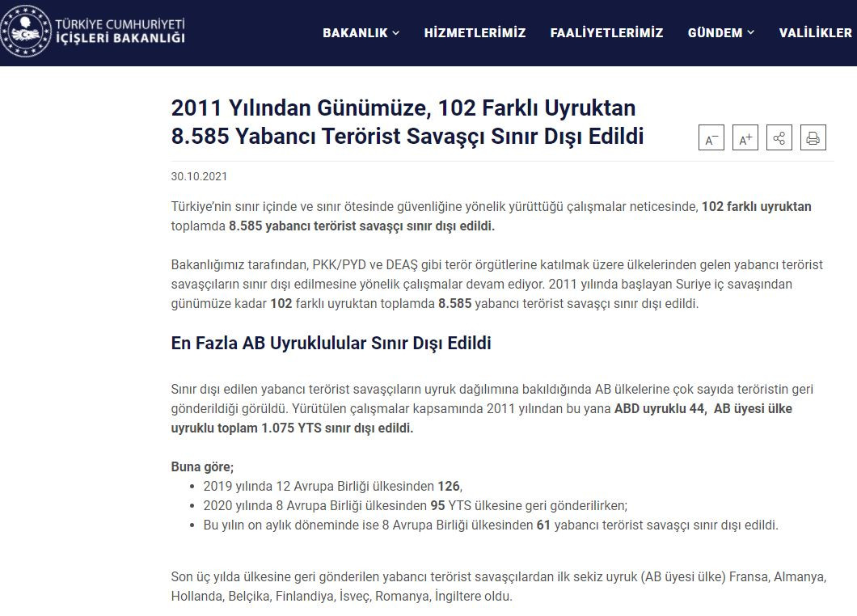Print the article using the printer icon
This screenshot has width=857, height=616.
coord(813,137)
